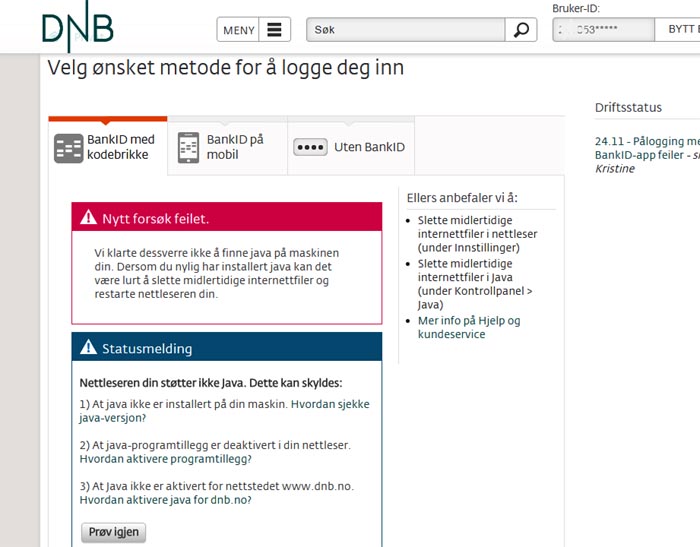Screen dimensions: 700x547
Task: Click the Bruker-ID input field
Action: [604, 29]
